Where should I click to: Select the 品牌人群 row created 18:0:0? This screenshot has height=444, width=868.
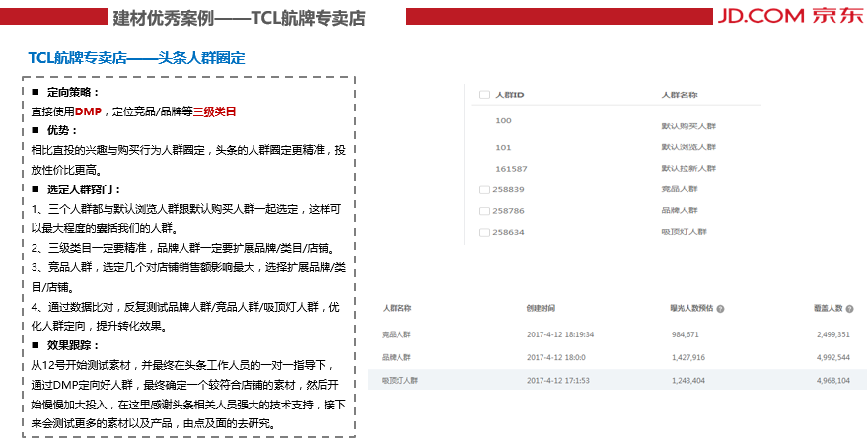click(x=616, y=357)
